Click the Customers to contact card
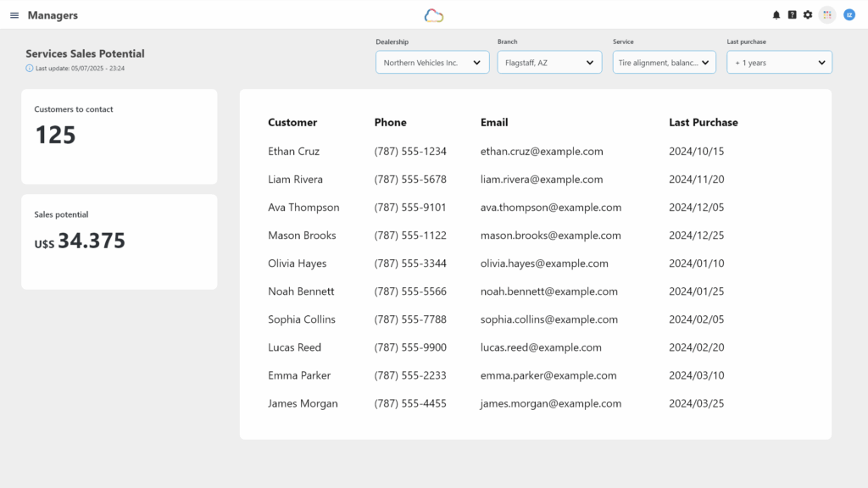The image size is (868, 488). 120,136
